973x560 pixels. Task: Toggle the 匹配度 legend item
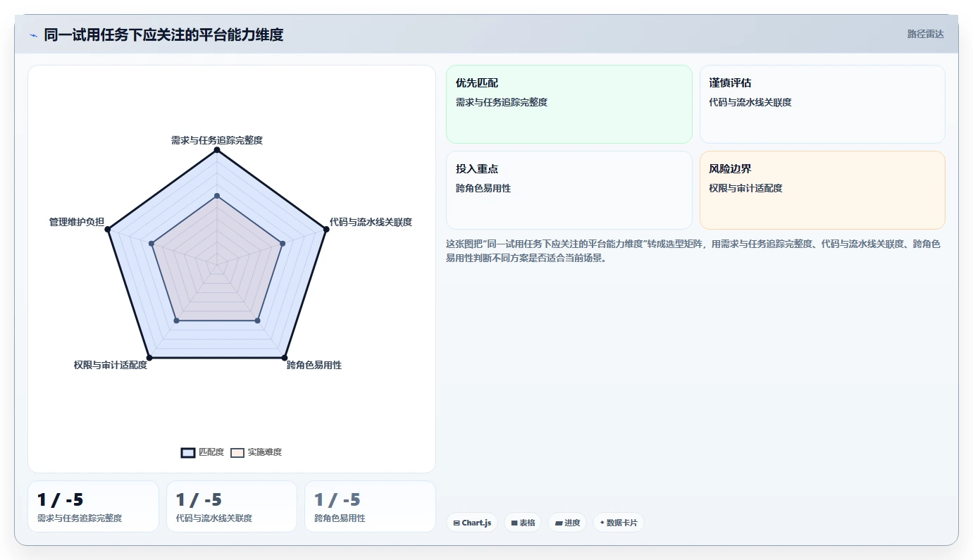point(203,452)
